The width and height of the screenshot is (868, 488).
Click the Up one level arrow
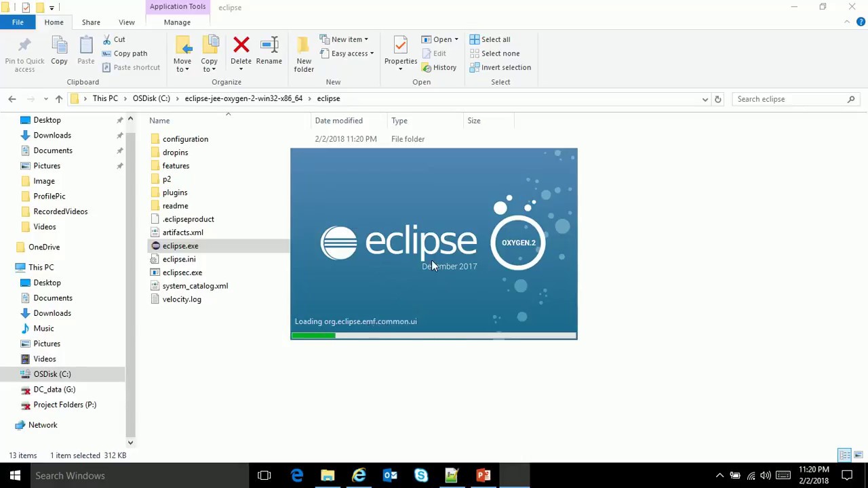(59, 99)
